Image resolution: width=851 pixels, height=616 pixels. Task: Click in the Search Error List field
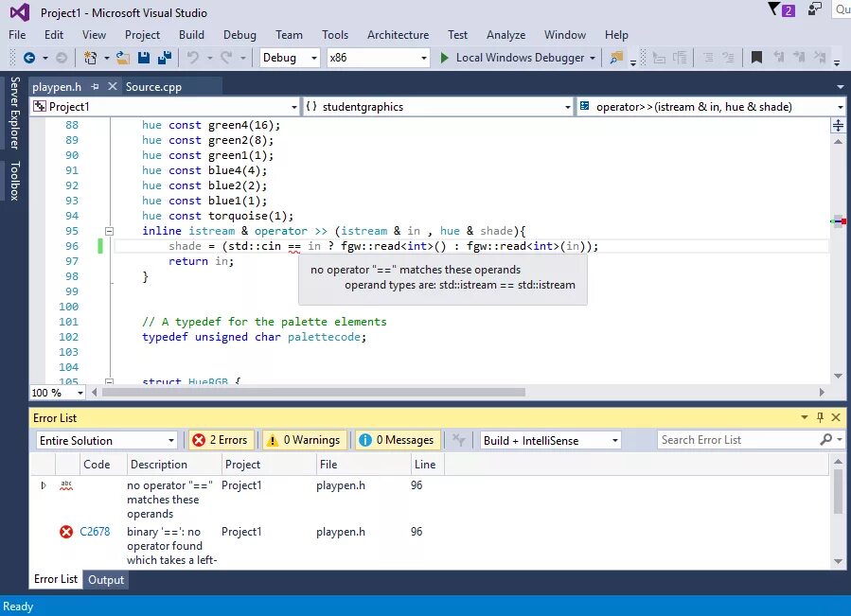pyautogui.click(x=738, y=440)
